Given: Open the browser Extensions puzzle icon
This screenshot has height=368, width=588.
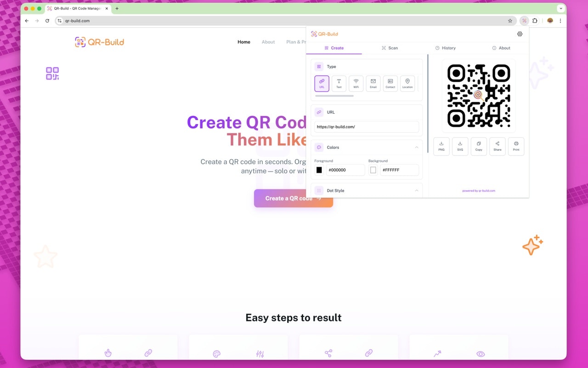Looking at the screenshot, I should click(x=535, y=21).
